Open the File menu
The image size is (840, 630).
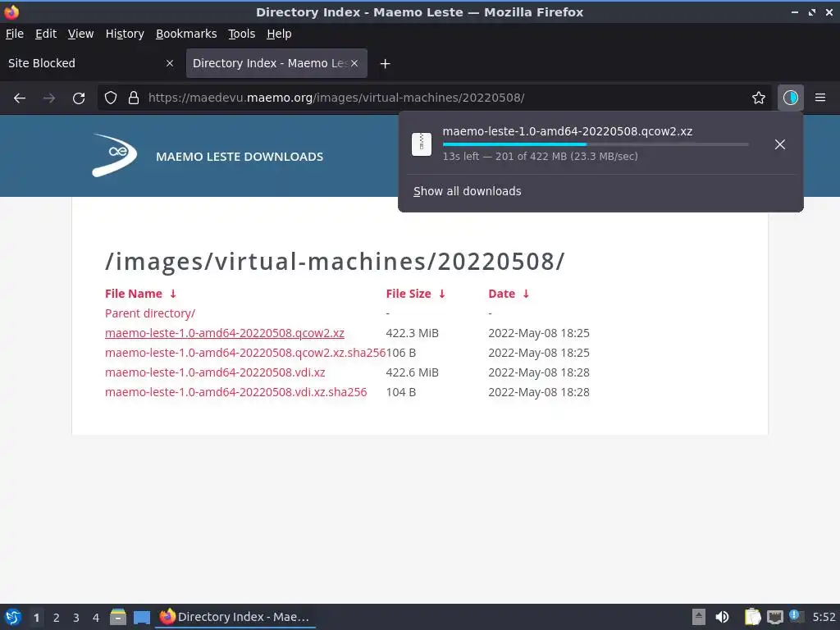coord(15,34)
